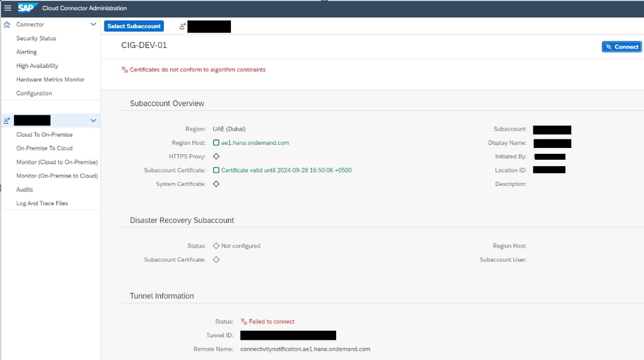This screenshot has width=644, height=360.
Task: Click the subaccount user icon beside Select Subaccount
Action: [x=183, y=26]
